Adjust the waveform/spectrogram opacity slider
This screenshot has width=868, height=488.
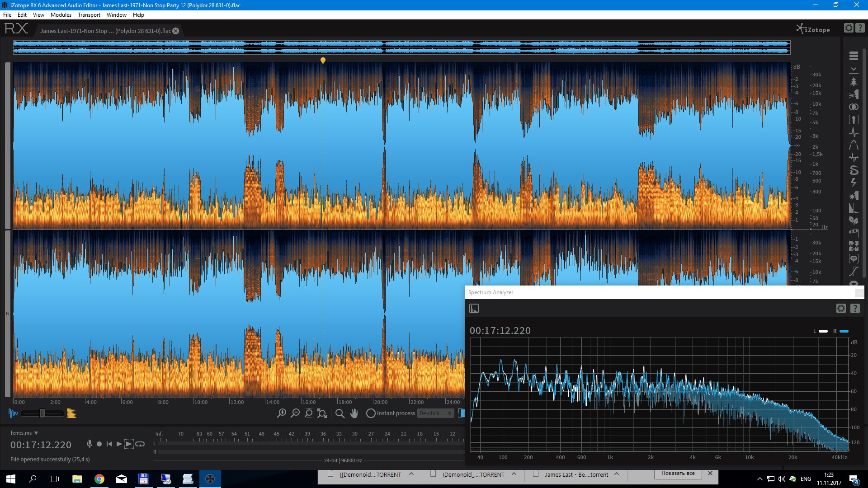pos(42,413)
